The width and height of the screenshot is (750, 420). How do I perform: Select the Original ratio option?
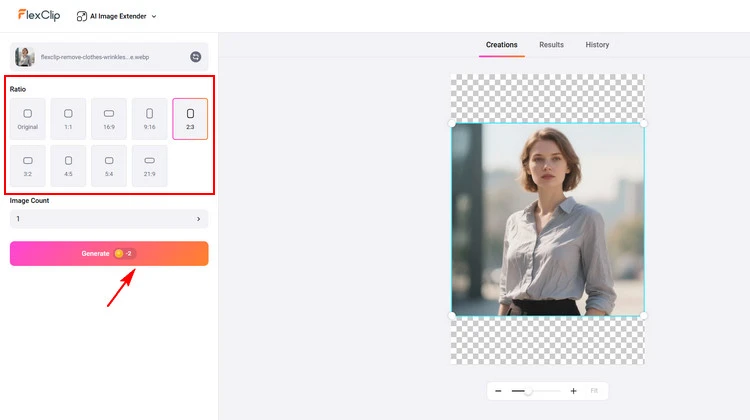coord(28,119)
